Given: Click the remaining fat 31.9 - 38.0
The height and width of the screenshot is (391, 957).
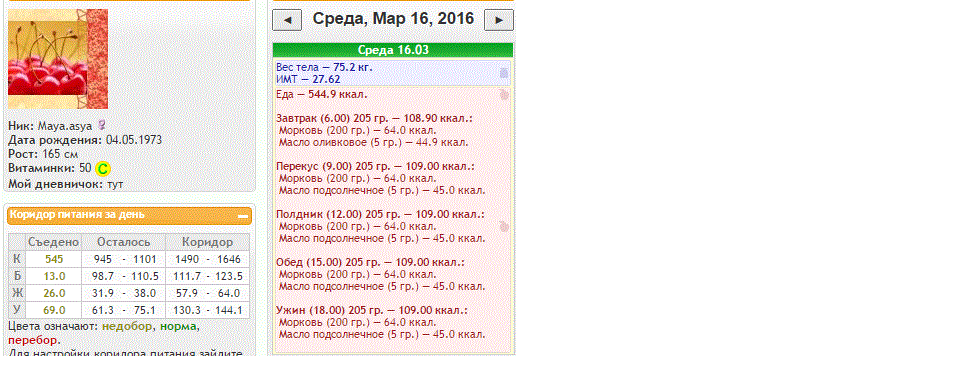Looking at the screenshot, I should coord(124,293).
